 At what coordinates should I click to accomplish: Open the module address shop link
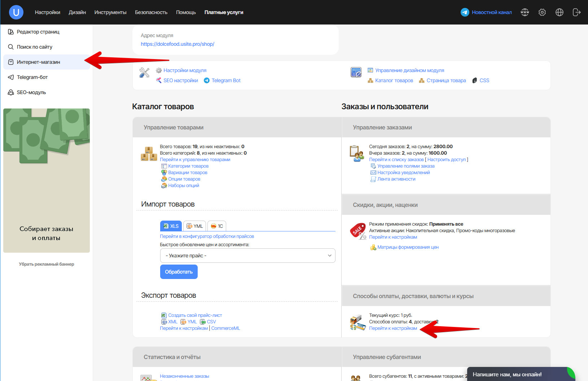pos(177,44)
